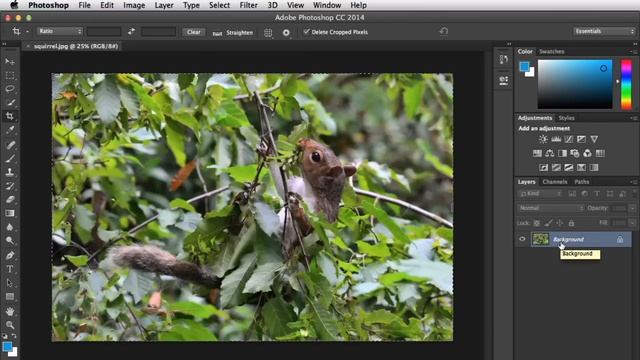The width and height of the screenshot is (640, 360).
Task: Open the History panel icon
Action: point(504,60)
